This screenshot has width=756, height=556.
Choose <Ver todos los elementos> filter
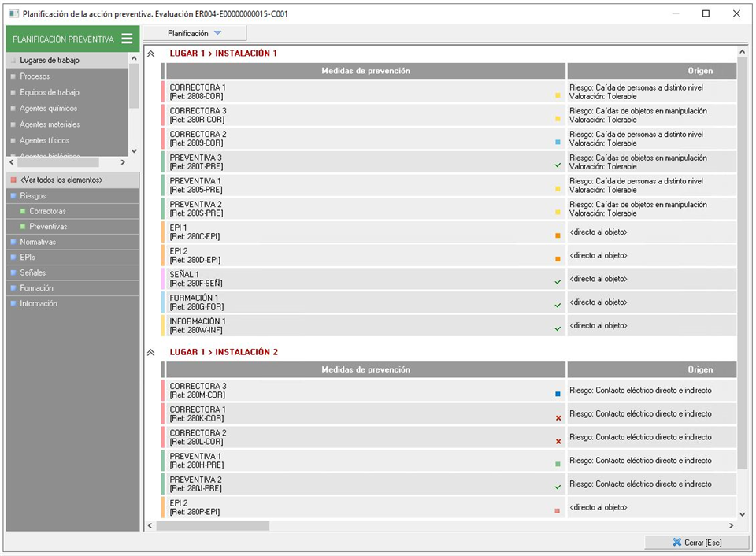pos(61,180)
